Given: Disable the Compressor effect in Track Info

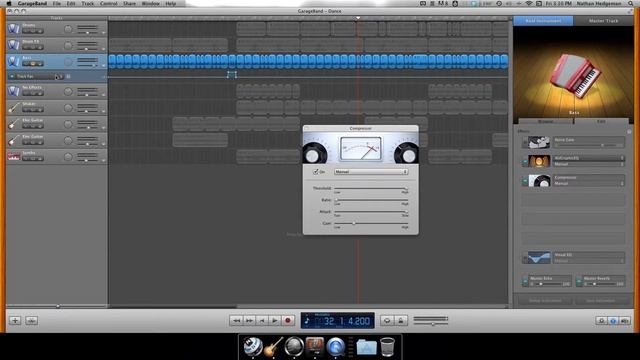Looking at the screenshot, I should pyautogui.click(x=525, y=181).
